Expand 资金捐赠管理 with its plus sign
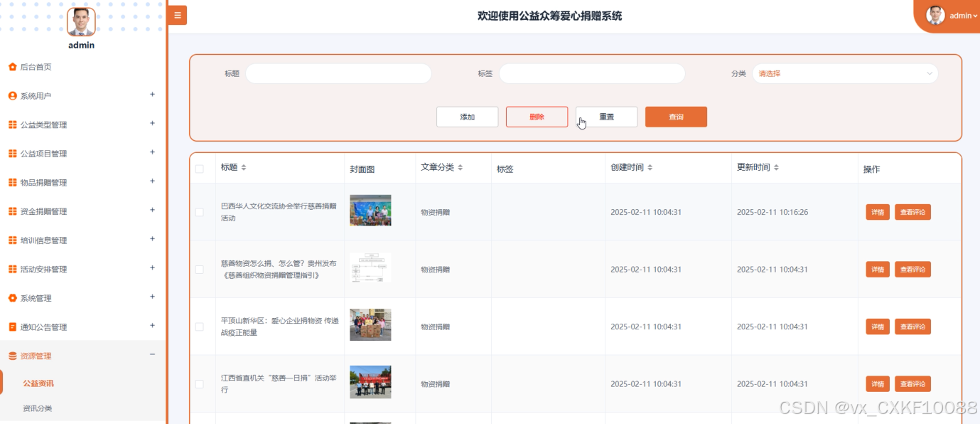Screen dimensions: 980x424 [152, 210]
